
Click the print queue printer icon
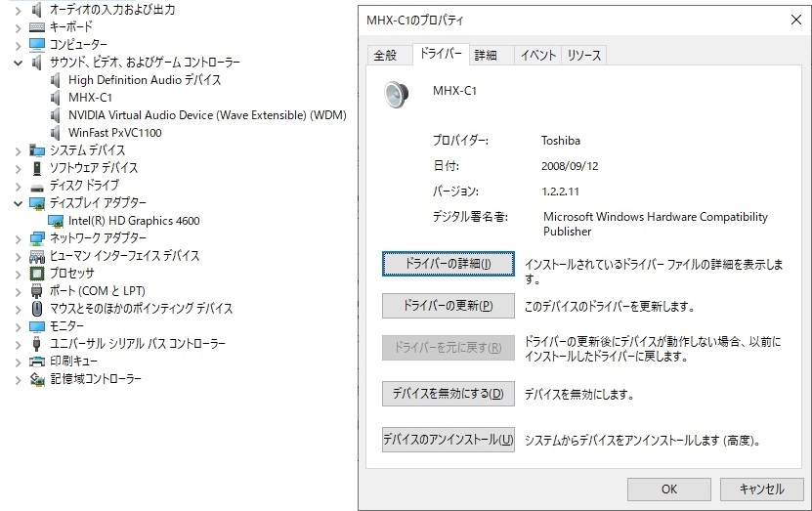click(x=37, y=362)
